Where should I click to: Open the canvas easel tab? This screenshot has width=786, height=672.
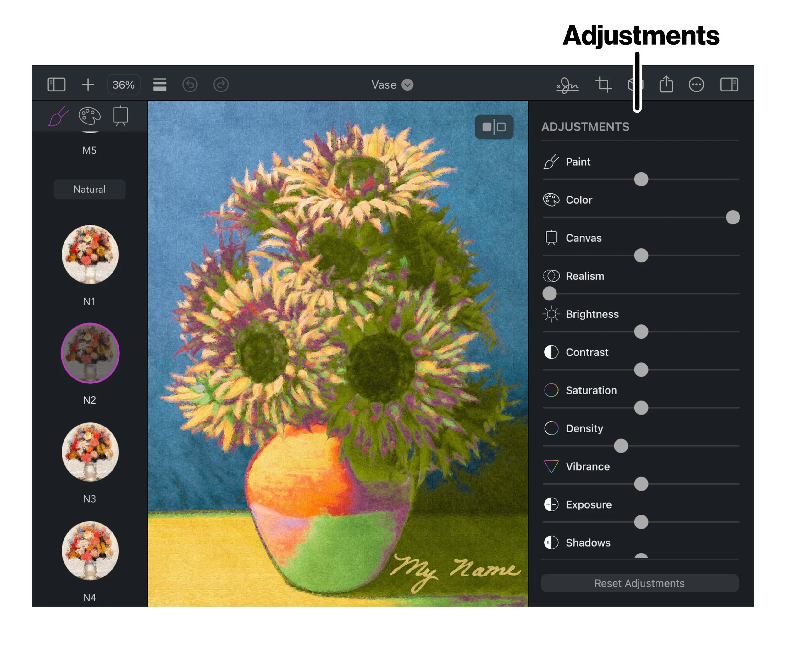coord(121,116)
